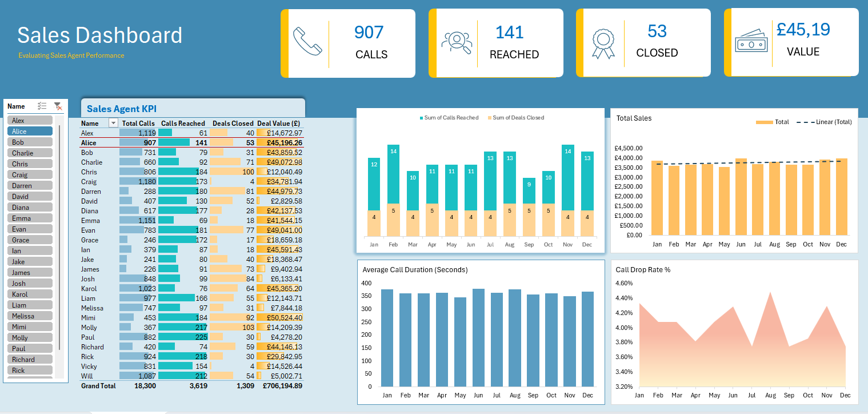
Task: Click the banknote icon on the Value card
Action: point(751,41)
